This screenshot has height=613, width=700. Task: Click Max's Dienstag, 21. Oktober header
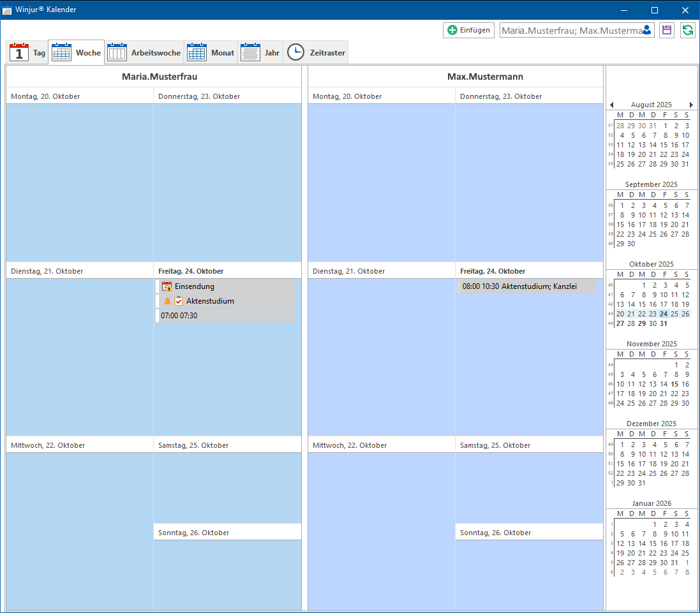pyautogui.click(x=381, y=271)
